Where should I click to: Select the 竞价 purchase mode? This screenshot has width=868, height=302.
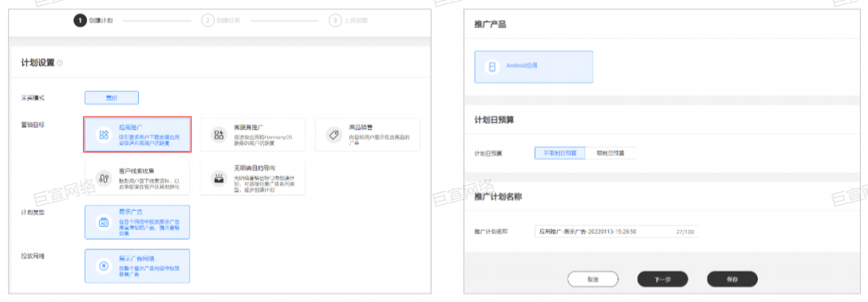[x=111, y=97]
